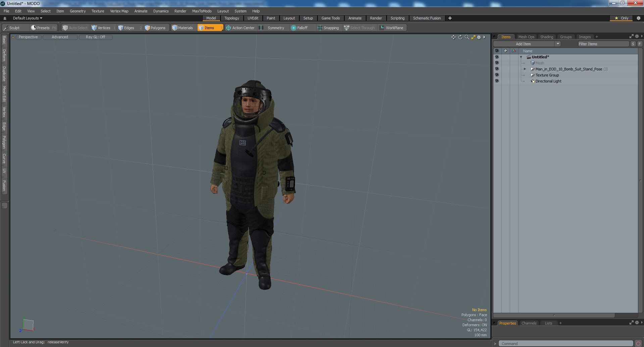
Task: Hide the Mesh item
Action: tap(497, 63)
